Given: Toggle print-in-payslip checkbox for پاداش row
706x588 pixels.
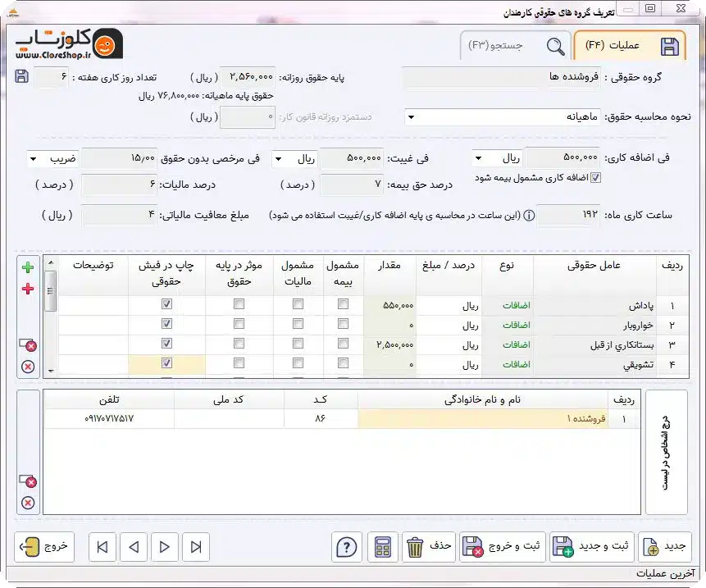Looking at the screenshot, I should pyautogui.click(x=166, y=304).
